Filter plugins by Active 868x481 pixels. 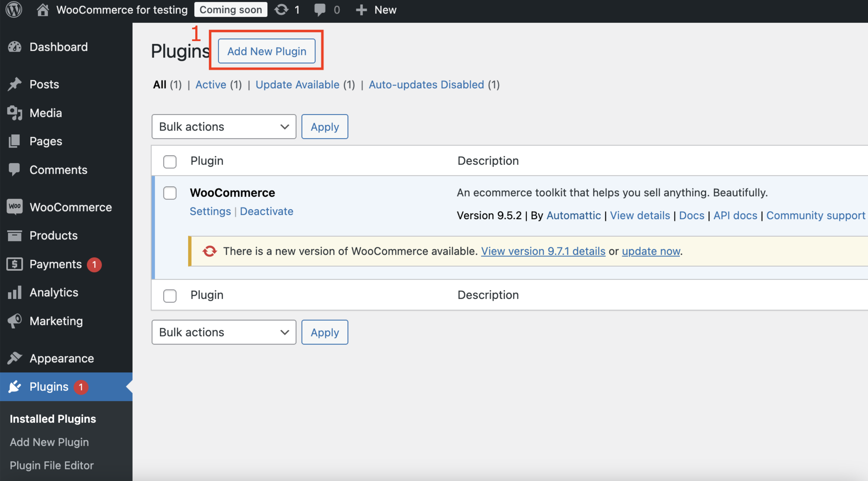(x=211, y=85)
